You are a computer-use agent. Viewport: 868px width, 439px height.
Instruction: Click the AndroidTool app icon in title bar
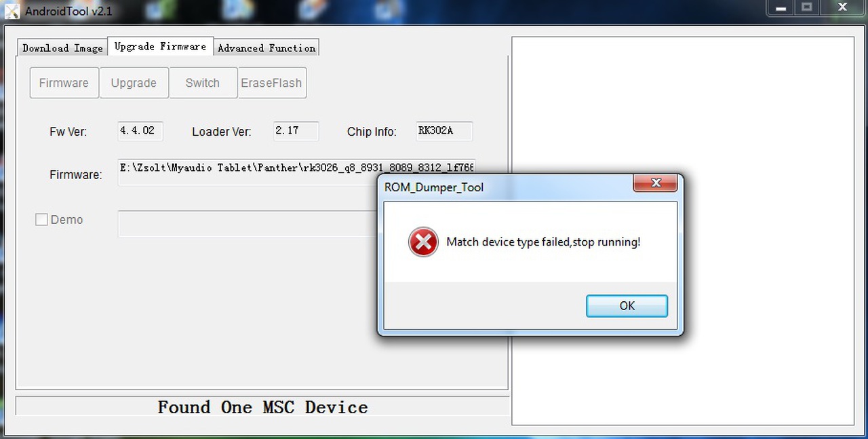pyautogui.click(x=12, y=11)
